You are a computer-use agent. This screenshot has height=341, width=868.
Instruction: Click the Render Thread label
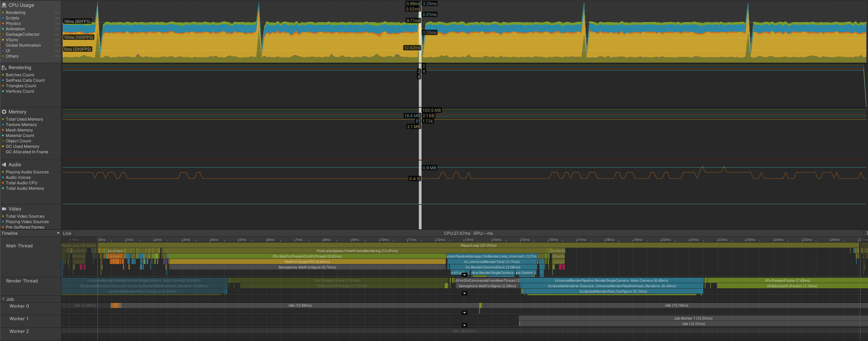point(22,281)
